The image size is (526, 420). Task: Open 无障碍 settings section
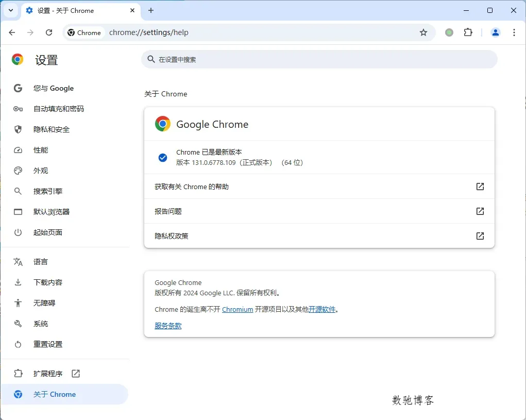tap(65, 303)
